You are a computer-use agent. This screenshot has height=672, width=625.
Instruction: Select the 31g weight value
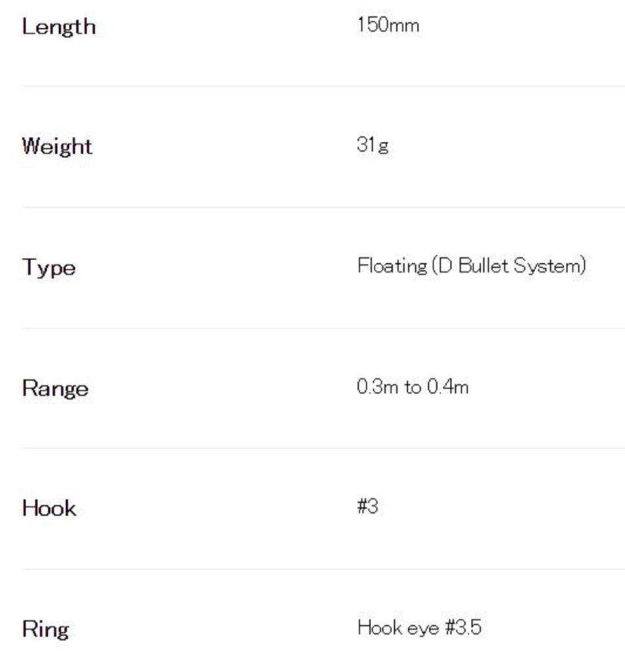[372, 145]
